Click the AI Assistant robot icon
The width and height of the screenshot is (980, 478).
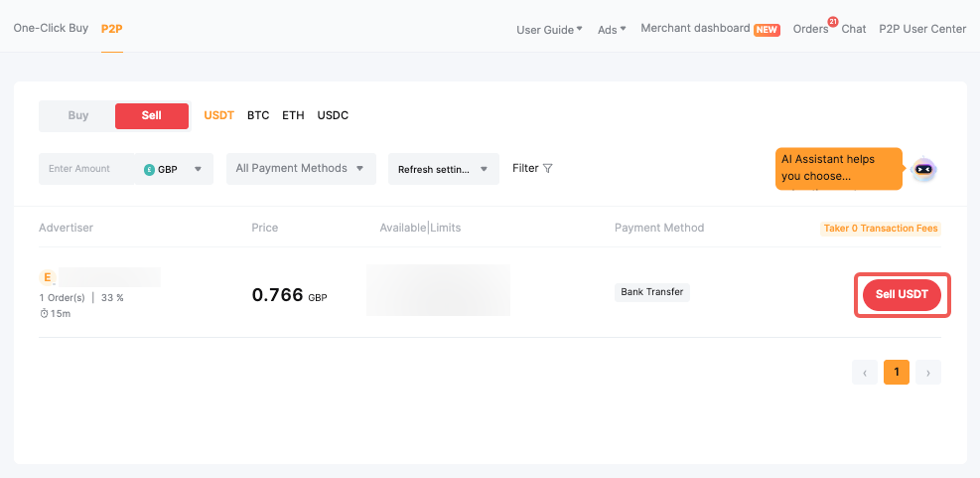click(923, 170)
